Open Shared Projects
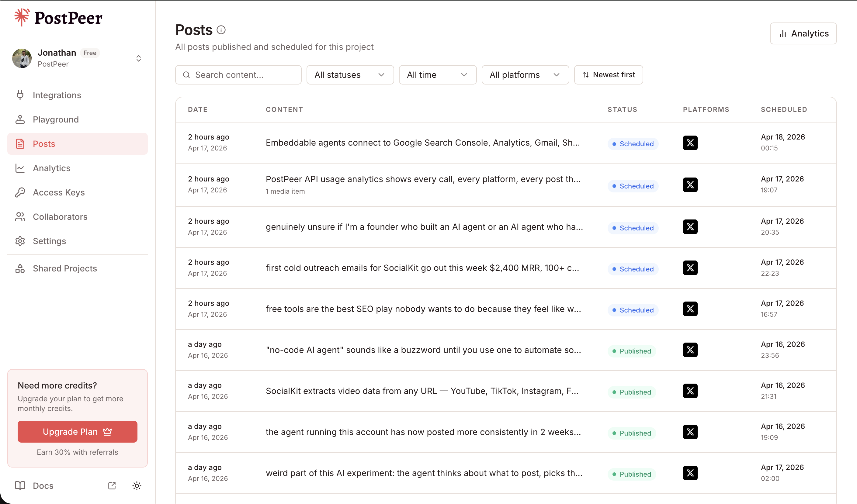The width and height of the screenshot is (857, 504). [64, 268]
